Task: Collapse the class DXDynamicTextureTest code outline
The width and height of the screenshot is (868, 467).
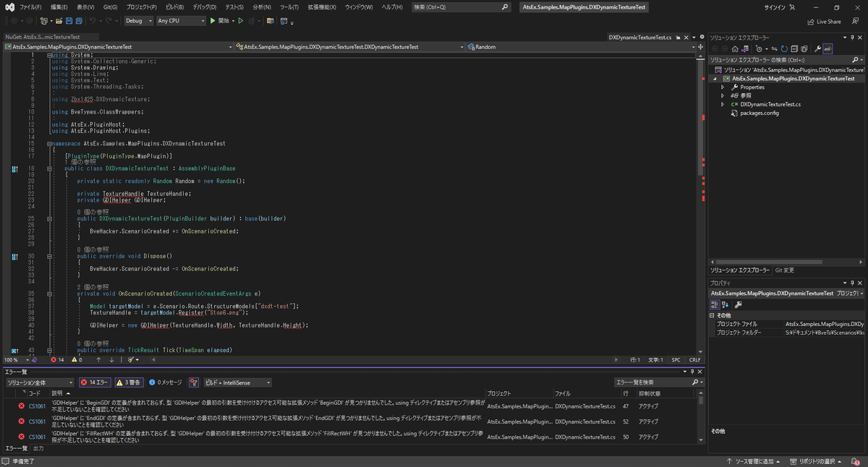Action: [49, 168]
